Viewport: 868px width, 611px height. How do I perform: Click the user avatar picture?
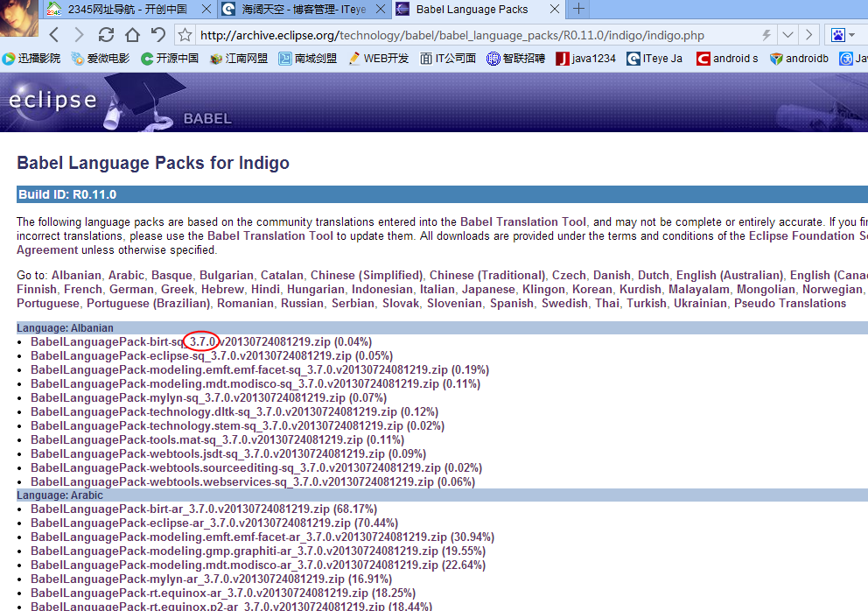[x=19, y=18]
